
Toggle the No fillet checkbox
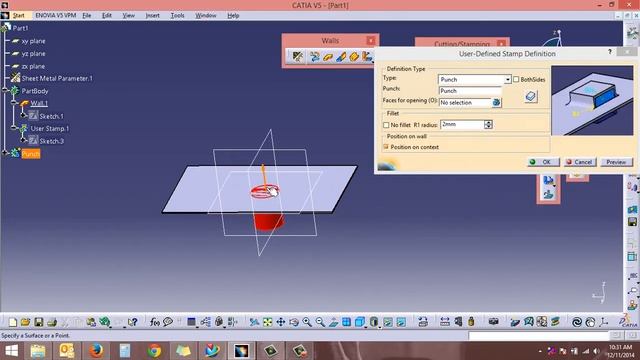386,125
